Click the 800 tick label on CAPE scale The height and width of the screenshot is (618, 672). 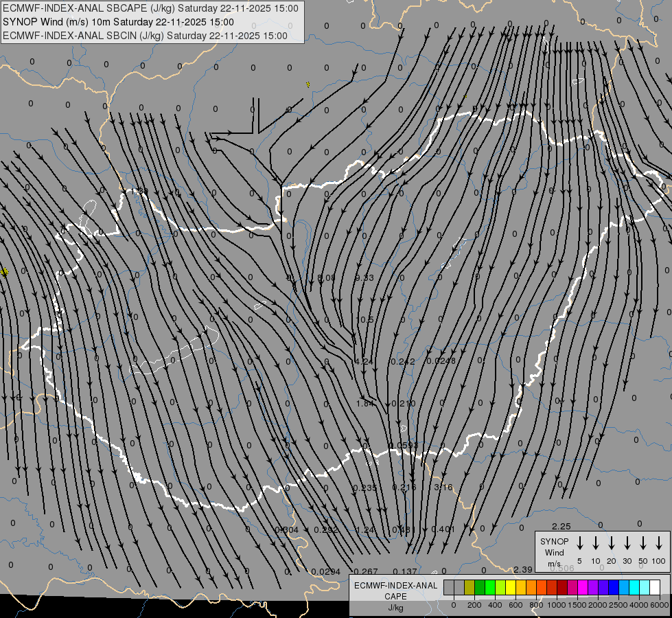tap(536, 605)
